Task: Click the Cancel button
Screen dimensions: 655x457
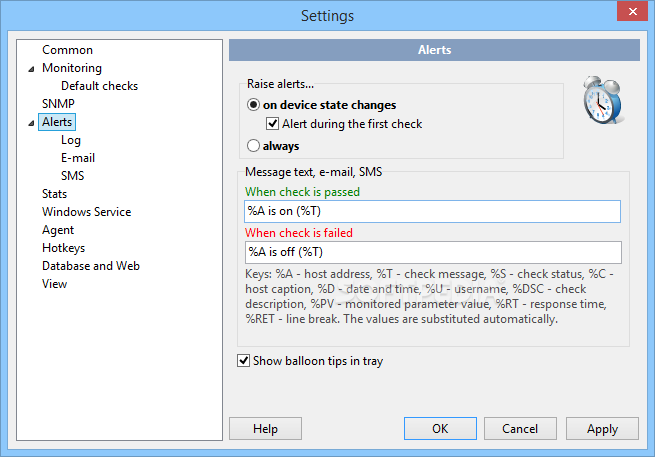Action: (520, 429)
